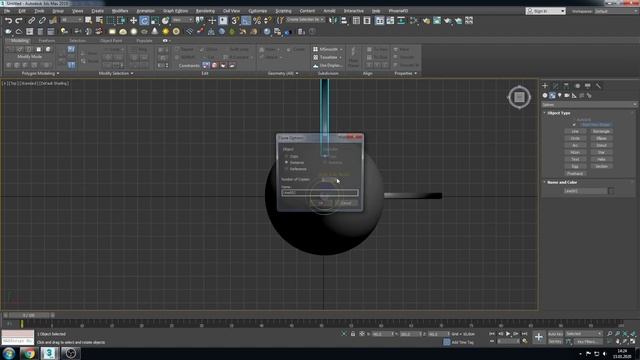Open the Customize menu
Viewport: 640px width, 360px height.
point(257,11)
